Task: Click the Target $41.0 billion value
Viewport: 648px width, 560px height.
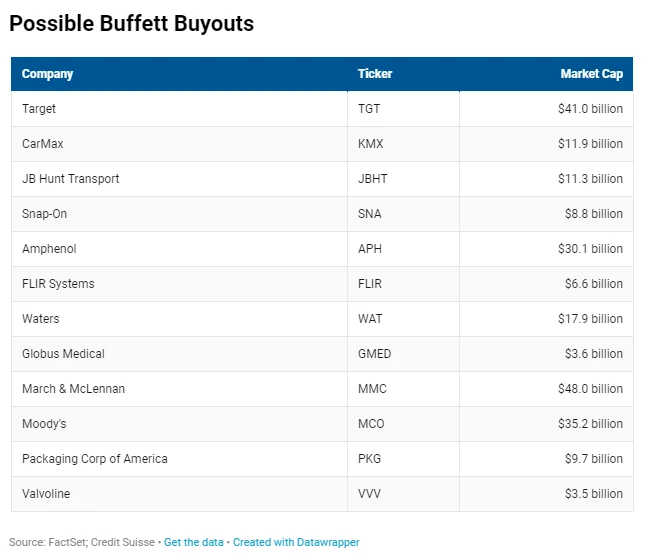Action: click(x=590, y=109)
